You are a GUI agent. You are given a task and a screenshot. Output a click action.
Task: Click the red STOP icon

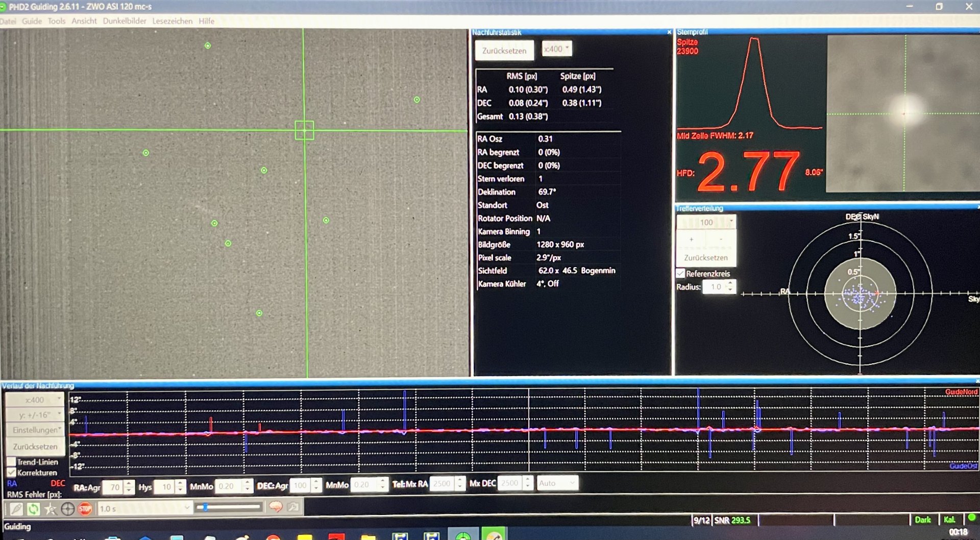click(x=85, y=508)
